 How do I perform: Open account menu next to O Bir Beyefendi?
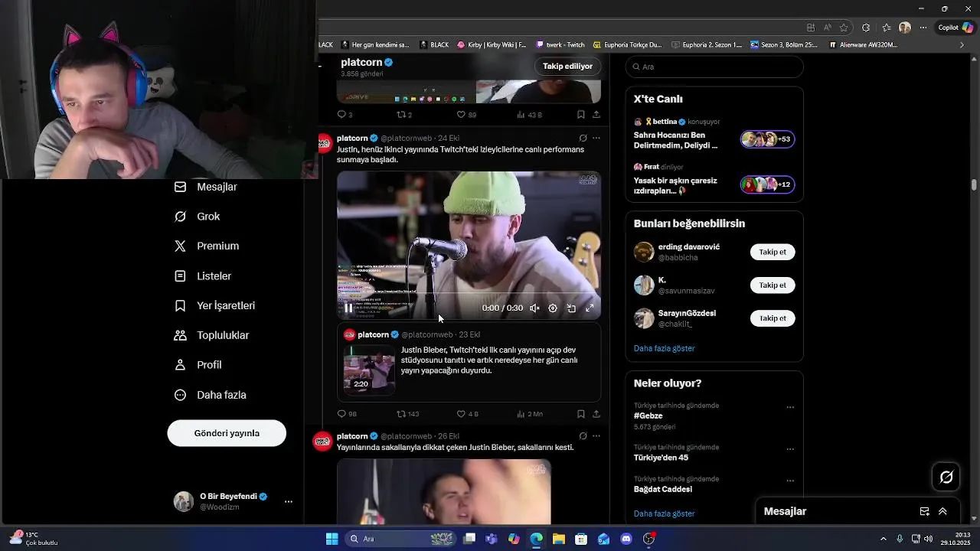tap(289, 502)
